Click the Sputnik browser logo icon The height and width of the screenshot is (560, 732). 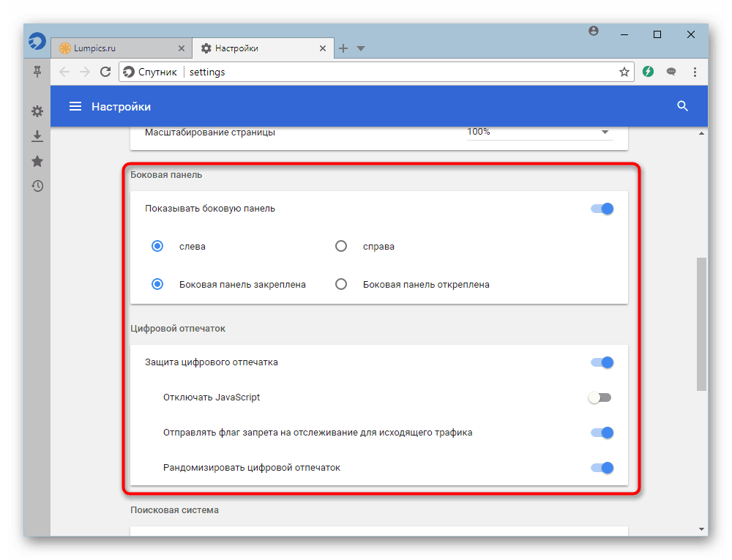tap(37, 41)
